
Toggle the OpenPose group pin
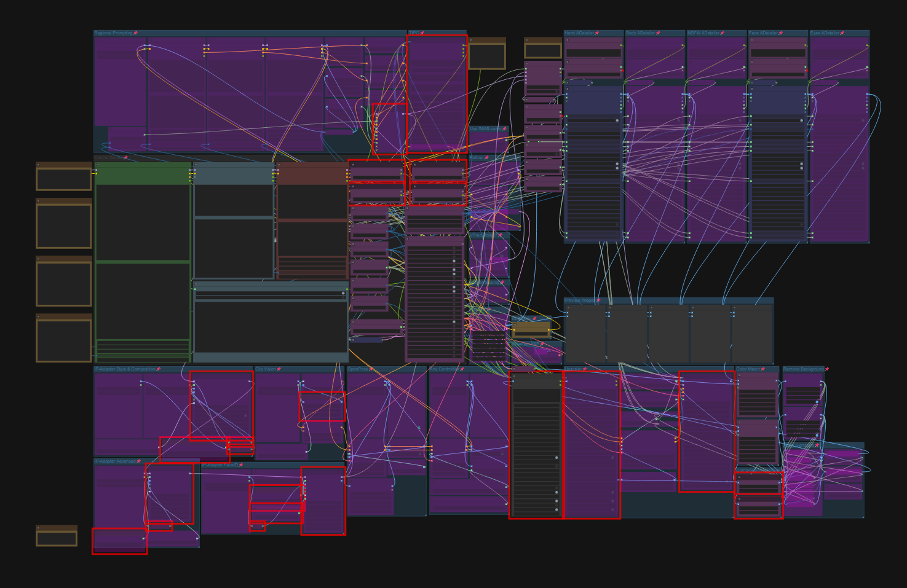point(371,369)
